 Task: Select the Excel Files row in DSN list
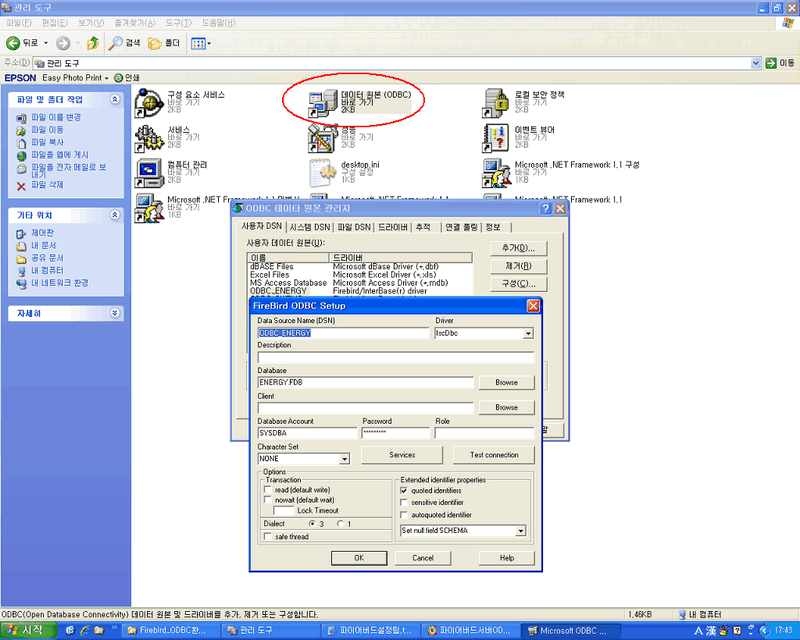[x=359, y=275]
